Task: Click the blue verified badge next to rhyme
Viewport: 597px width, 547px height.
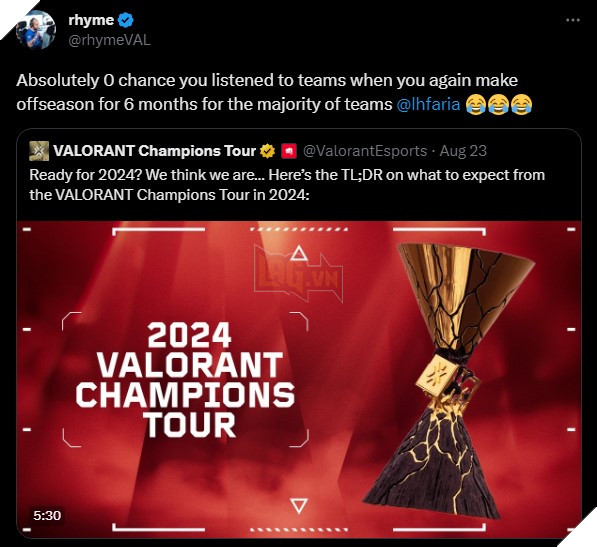Action: pos(125,20)
